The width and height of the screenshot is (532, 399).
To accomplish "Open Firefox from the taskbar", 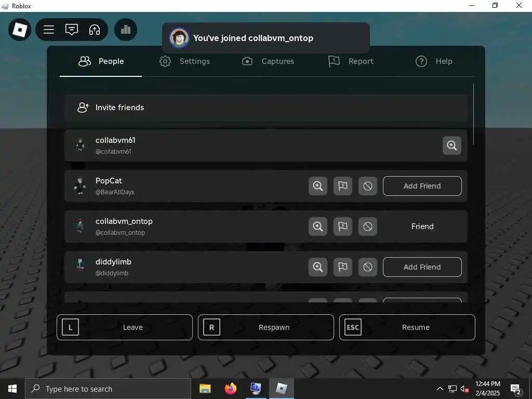I will pyautogui.click(x=230, y=389).
